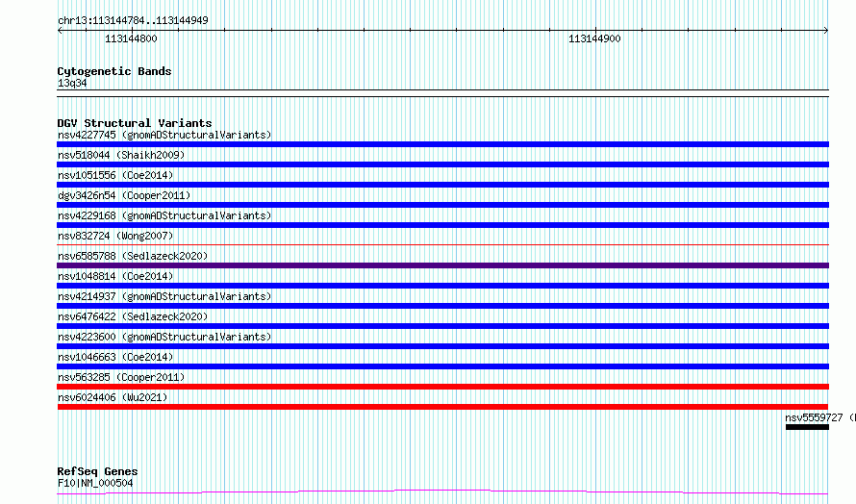Select the blue bar under nsv4229168
Image resolution: width=856 pixels, height=504 pixels.
click(x=442, y=225)
